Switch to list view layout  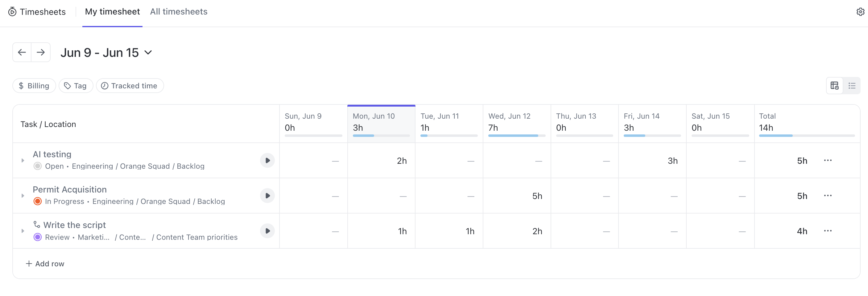852,86
